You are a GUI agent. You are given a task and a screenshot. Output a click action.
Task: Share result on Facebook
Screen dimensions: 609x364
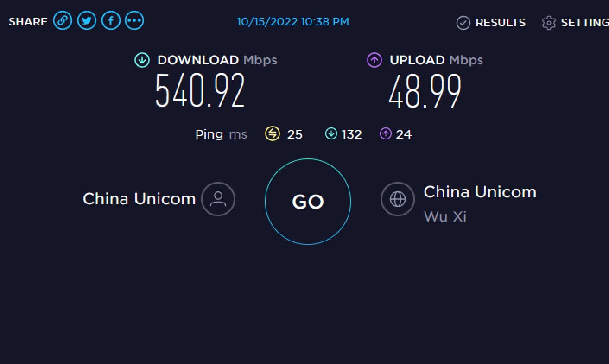[x=111, y=21]
